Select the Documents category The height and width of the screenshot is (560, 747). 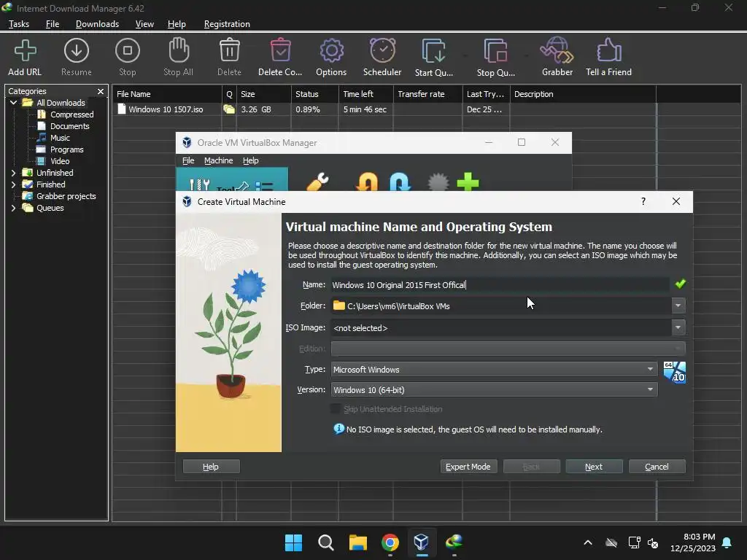[69, 126]
